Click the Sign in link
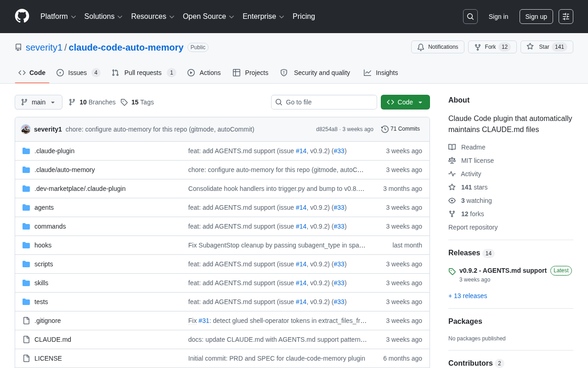This screenshot has width=588, height=368. click(x=498, y=17)
